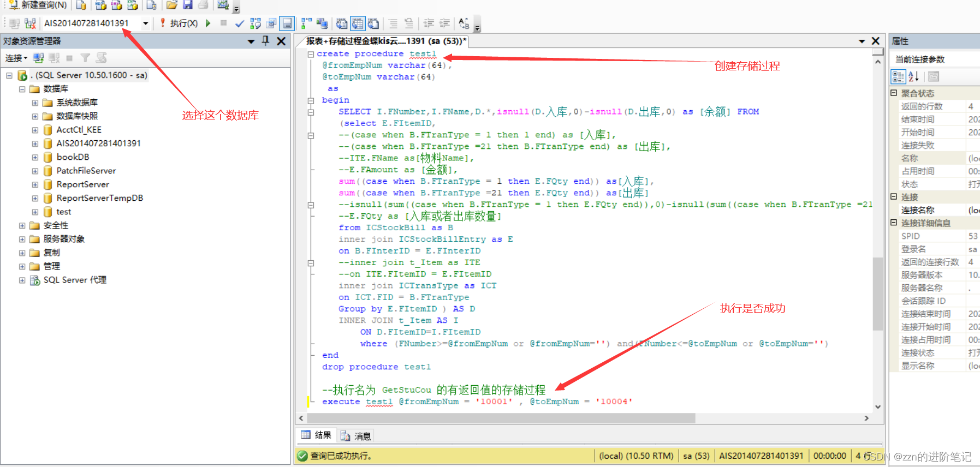Image resolution: width=980 pixels, height=467 pixels.
Task: Open the AIS201407281401391 database dropdown
Action: [145, 23]
